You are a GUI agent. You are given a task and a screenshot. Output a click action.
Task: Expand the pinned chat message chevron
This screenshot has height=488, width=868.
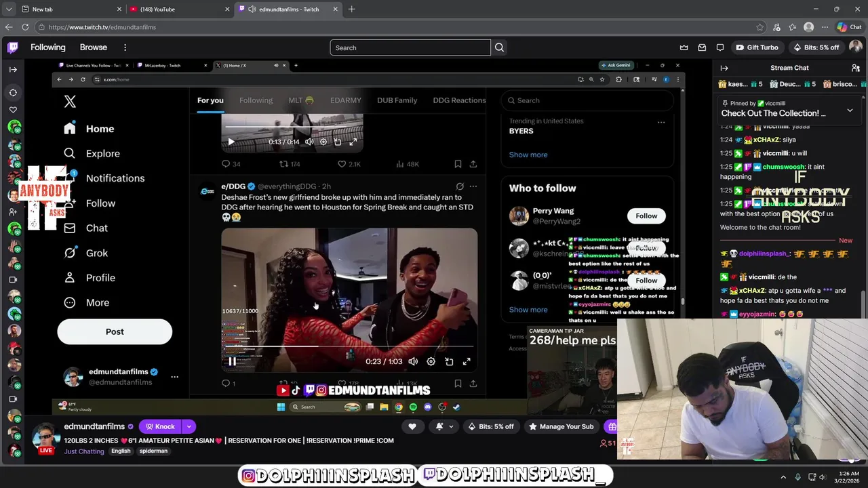(850, 110)
